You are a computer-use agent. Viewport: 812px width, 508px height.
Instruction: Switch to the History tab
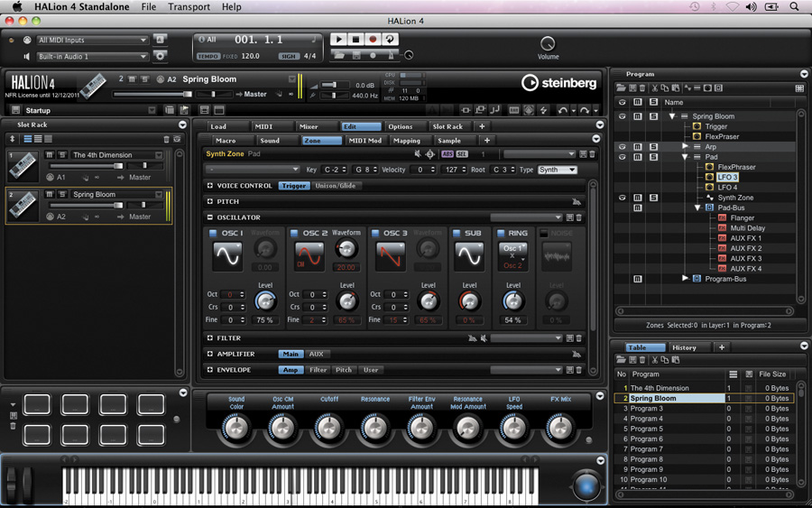(684, 347)
